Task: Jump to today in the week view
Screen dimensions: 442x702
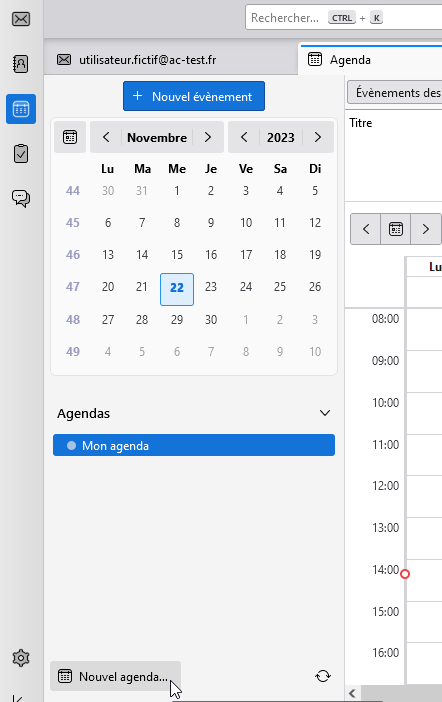Action: (x=395, y=229)
